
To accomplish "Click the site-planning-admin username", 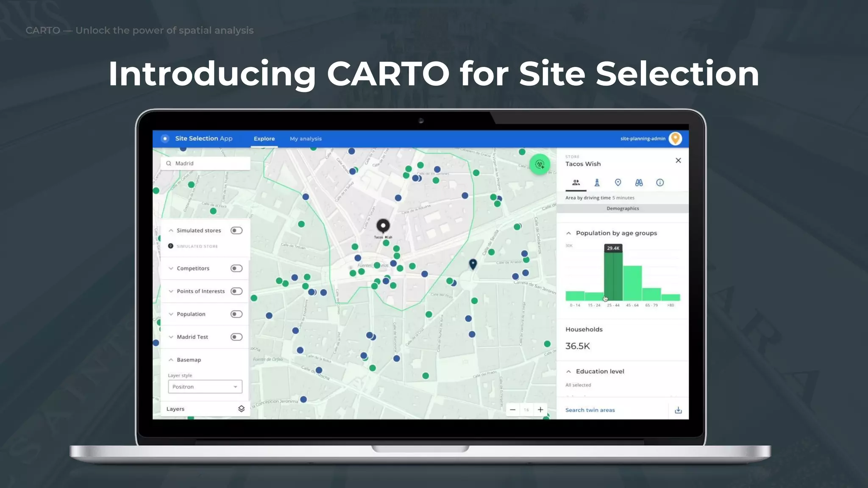I will pos(643,139).
